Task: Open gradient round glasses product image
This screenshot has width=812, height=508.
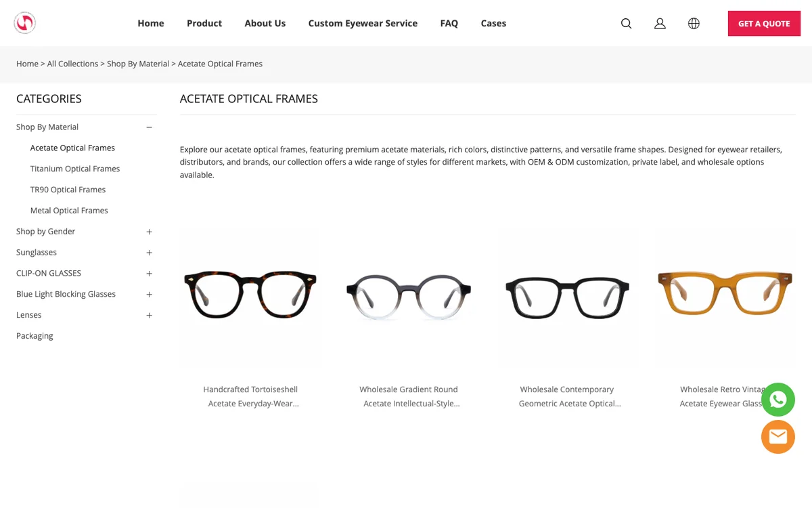Action: pyautogui.click(x=409, y=295)
